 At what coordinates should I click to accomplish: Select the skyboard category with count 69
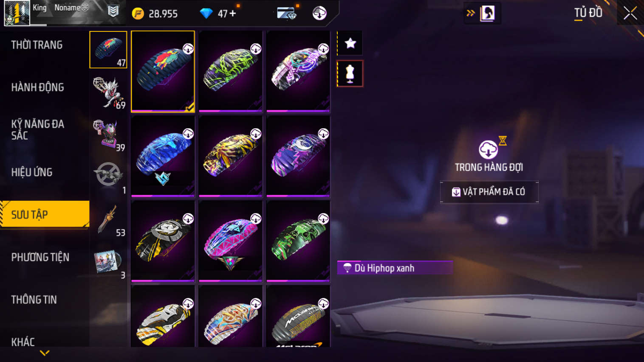(108, 92)
